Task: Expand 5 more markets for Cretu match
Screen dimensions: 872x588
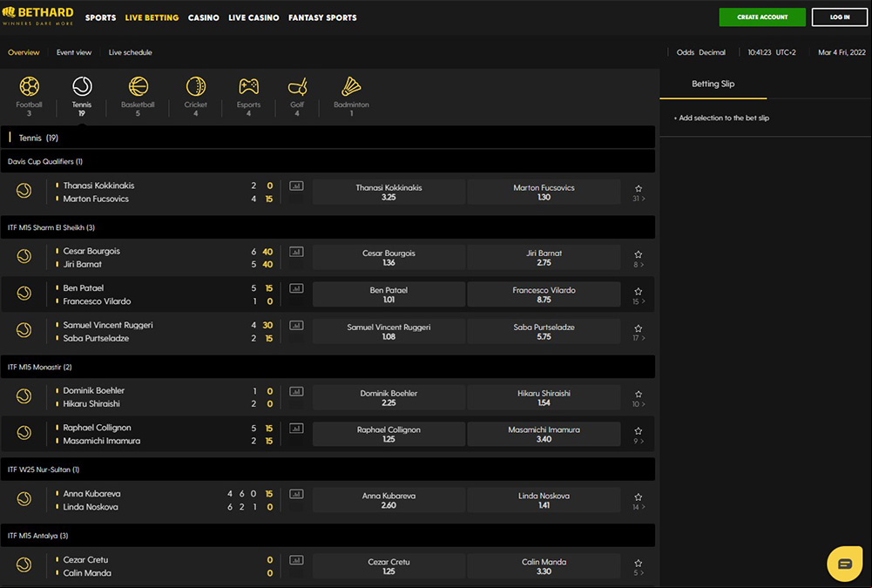Action: coord(639,573)
